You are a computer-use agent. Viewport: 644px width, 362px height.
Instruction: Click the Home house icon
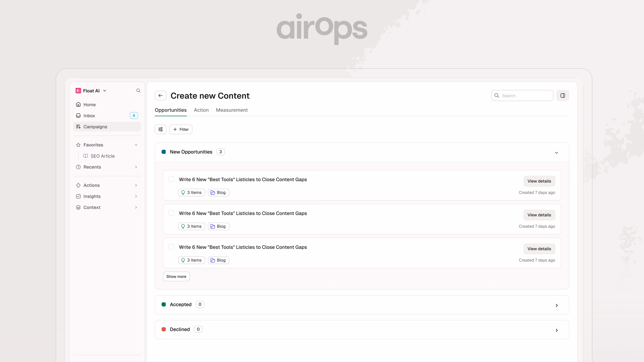click(x=78, y=104)
